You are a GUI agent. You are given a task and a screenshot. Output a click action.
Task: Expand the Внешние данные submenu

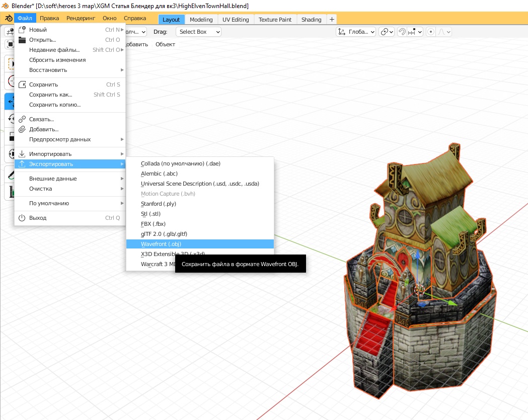pos(70,179)
